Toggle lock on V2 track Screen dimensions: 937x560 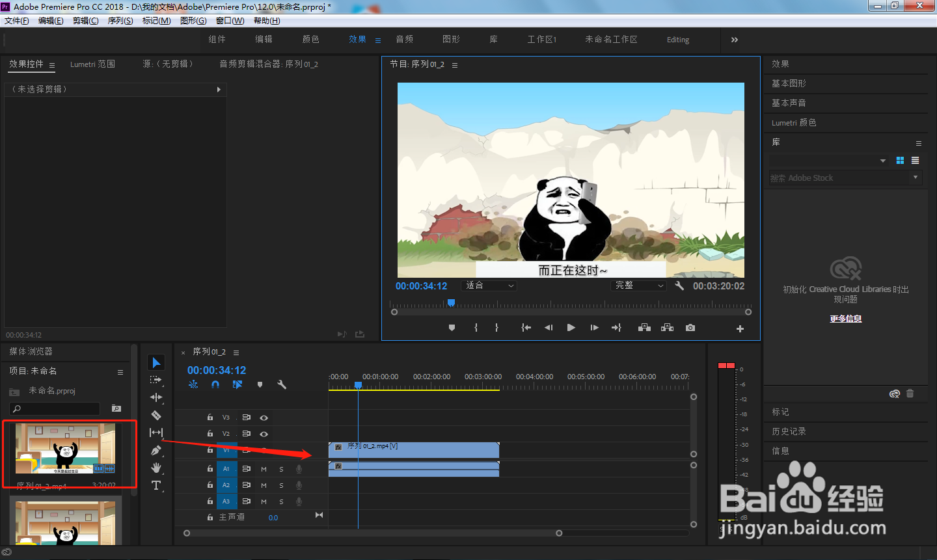point(210,433)
